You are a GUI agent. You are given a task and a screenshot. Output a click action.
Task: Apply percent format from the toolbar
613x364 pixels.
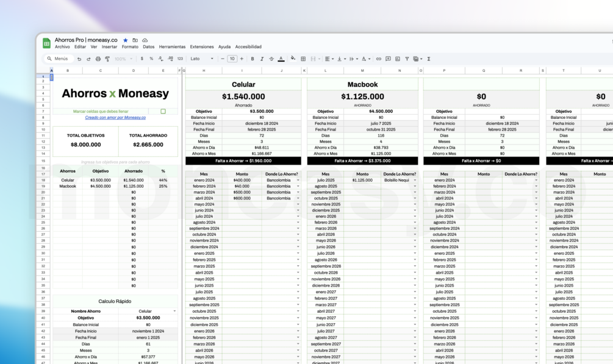coord(151,59)
